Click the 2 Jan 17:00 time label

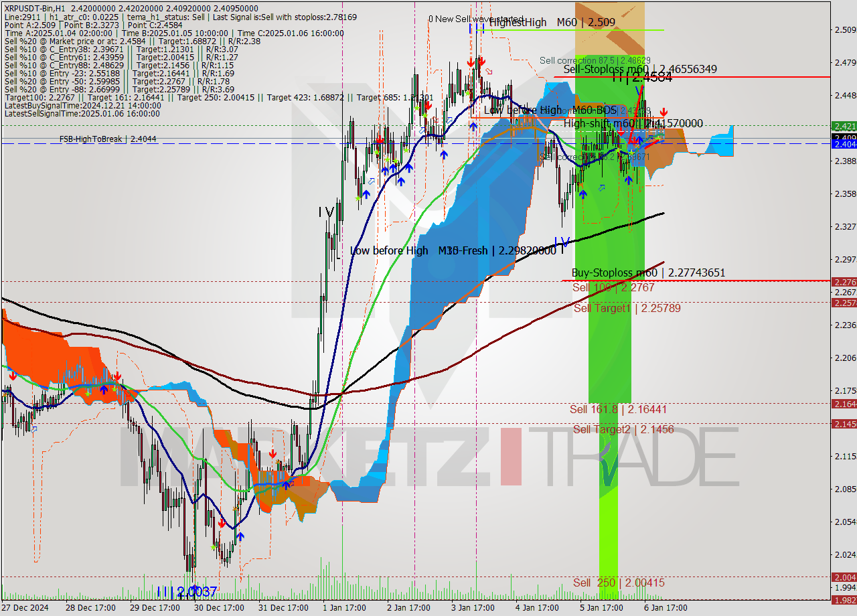coord(408,609)
